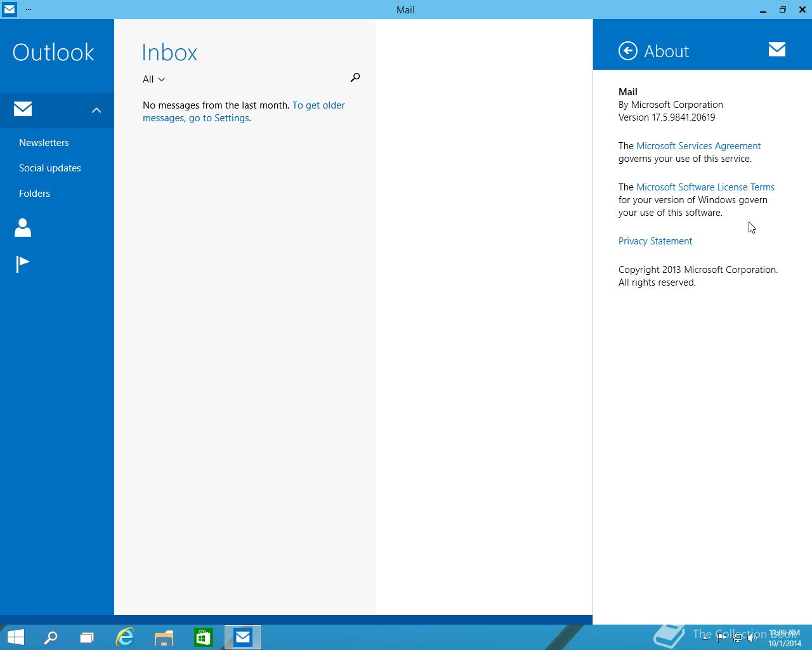Open File Explorer from taskbar

(x=164, y=637)
